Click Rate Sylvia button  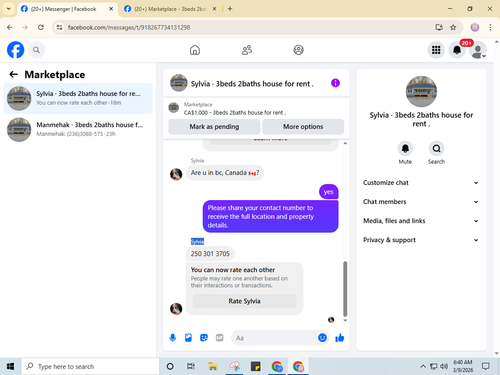click(244, 301)
